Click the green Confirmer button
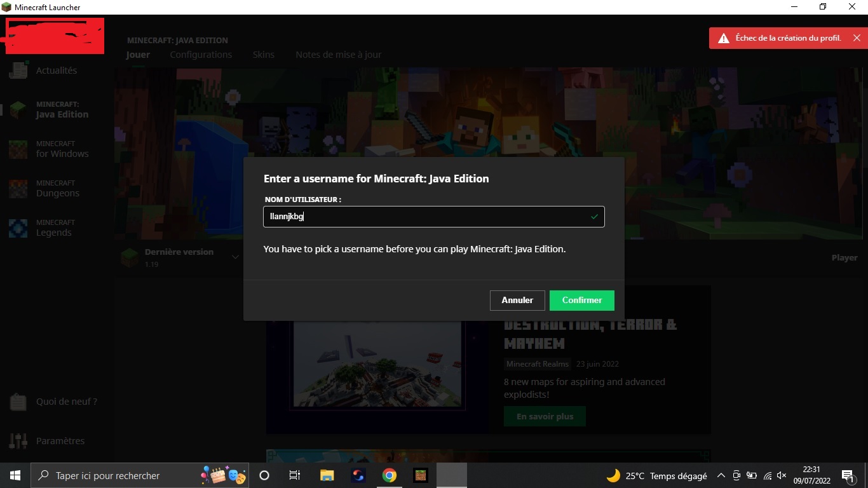 [581, 301]
